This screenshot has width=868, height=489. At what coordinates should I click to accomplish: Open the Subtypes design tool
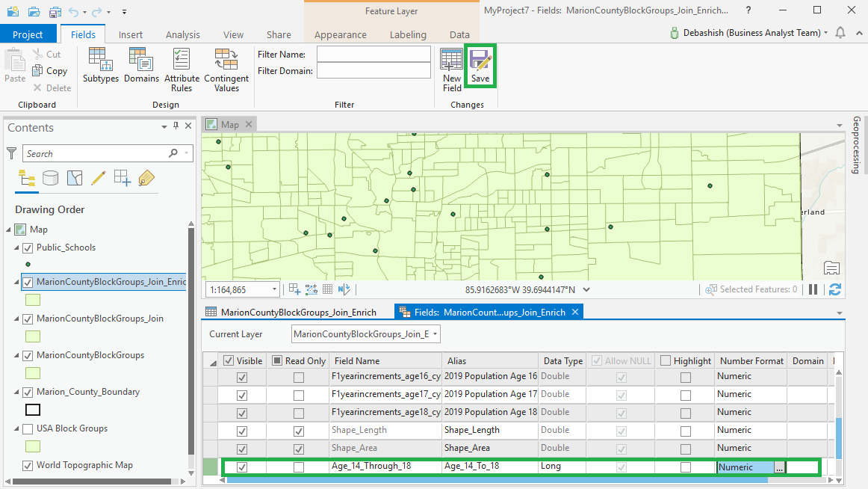[101, 66]
